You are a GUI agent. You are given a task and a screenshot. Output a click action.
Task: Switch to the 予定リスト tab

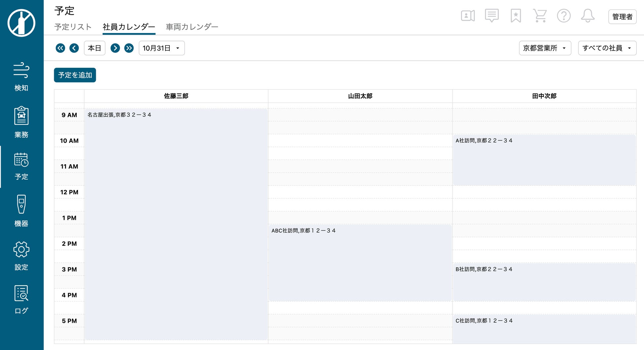click(73, 27)
